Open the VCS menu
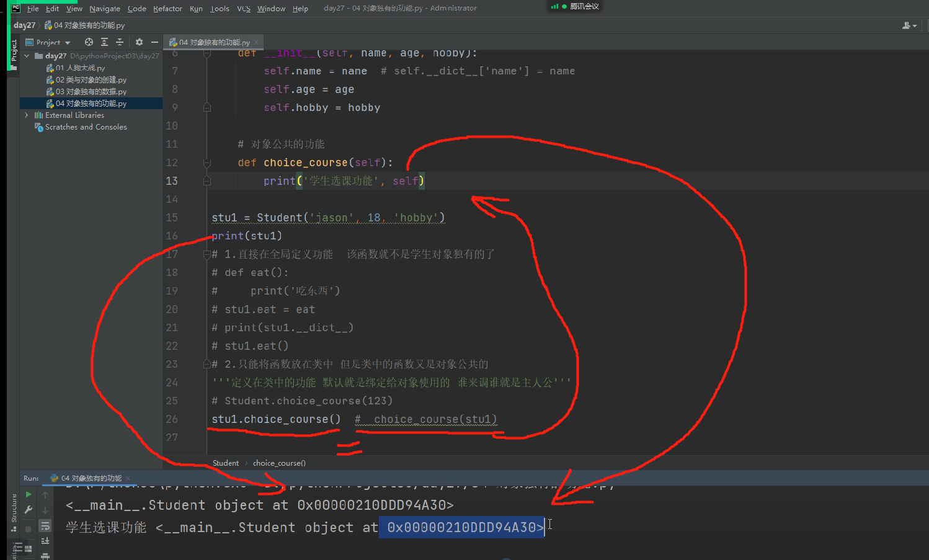This screenshot has height=560, width=929. click(x=244, y=9)
